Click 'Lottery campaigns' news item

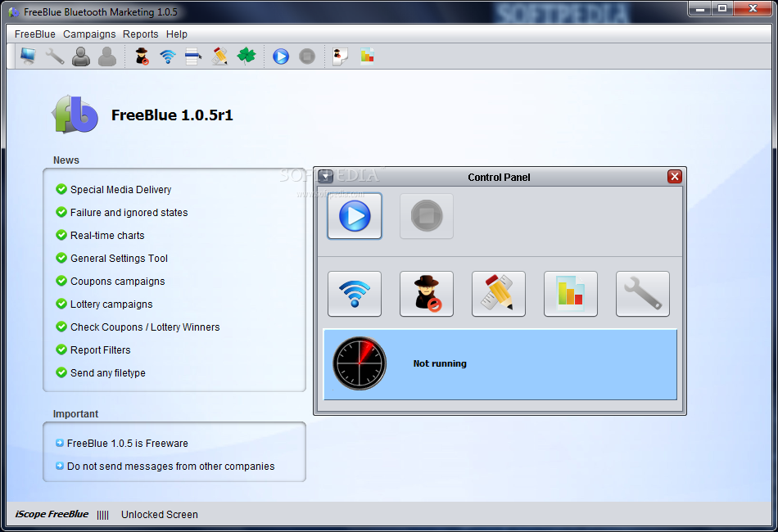111,304
